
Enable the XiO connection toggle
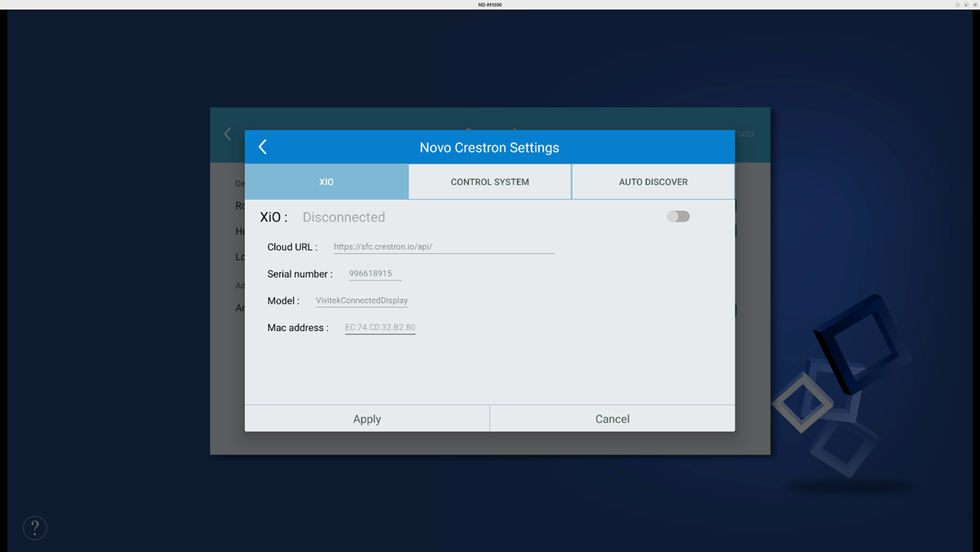[x=677, y=217]
